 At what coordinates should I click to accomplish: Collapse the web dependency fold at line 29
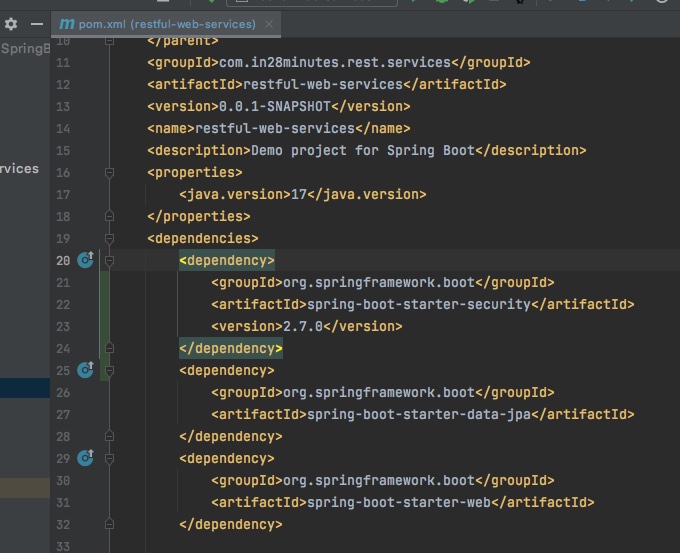point(110,458)
